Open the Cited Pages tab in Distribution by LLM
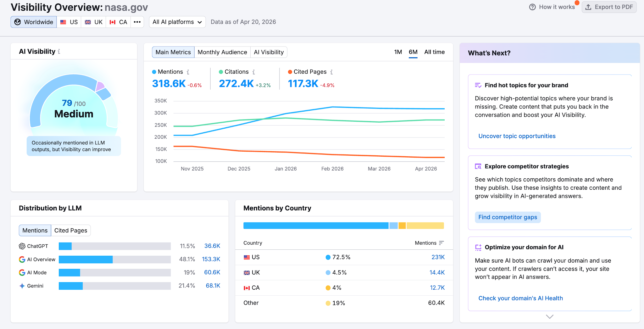This screenshot has height=329, width=644. 70,230
